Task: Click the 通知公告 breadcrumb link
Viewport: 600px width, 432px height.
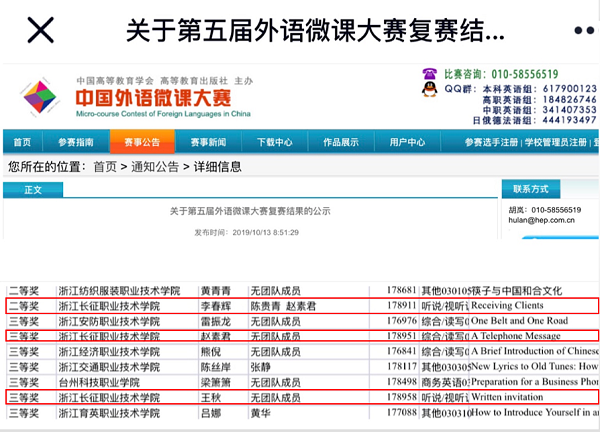Action: tap(150, 166)
